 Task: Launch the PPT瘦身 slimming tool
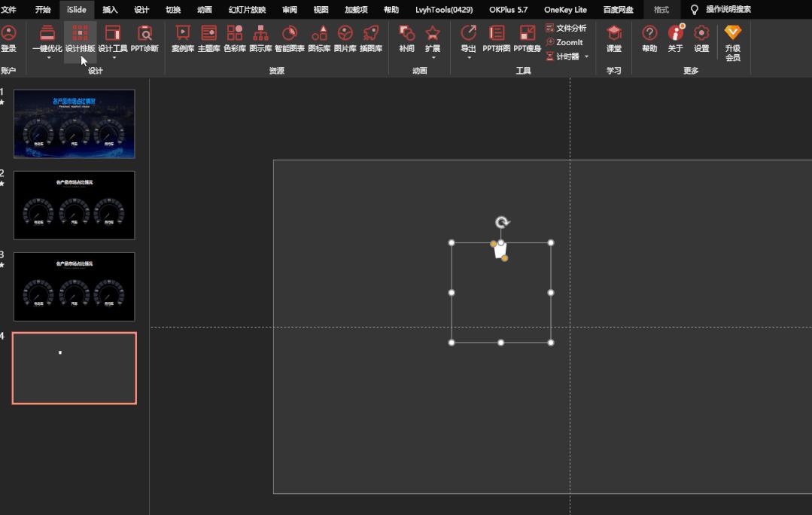[528, 38]
